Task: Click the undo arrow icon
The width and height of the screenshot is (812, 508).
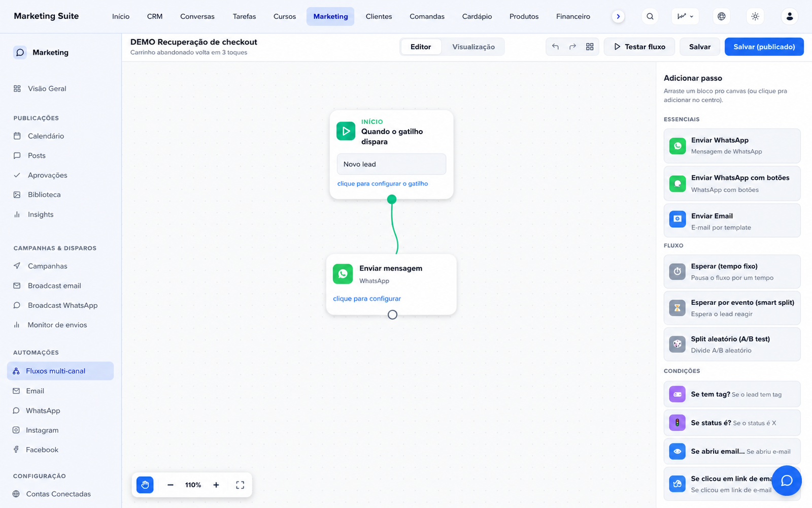Action: pos(556,47)
